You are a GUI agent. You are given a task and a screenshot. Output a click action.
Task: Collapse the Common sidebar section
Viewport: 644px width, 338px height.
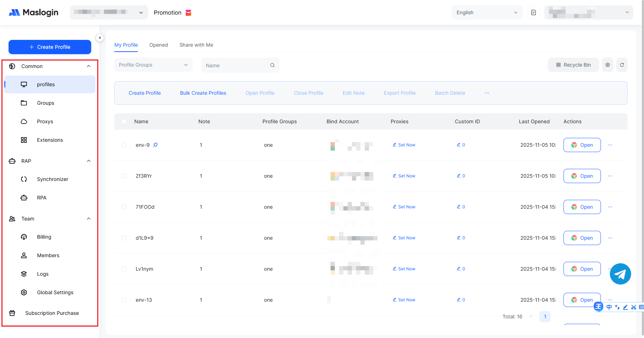pyautogui.click(x=89, y=66)
